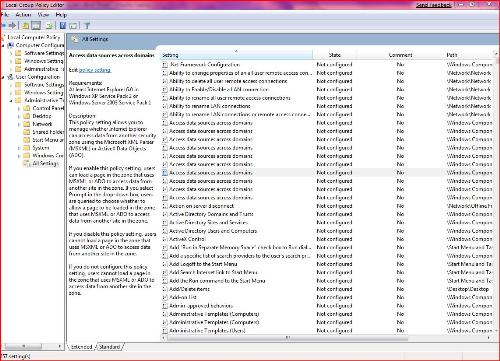Select .Net Framework Configuration setting row
The image size is (500, 361).
(327, 65)
